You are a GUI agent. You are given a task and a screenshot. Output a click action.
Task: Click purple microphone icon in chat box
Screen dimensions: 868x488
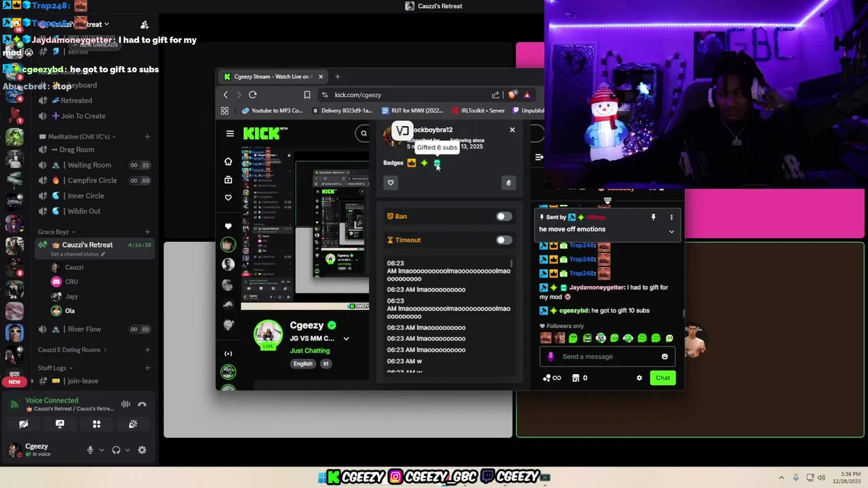coord(551,357)
